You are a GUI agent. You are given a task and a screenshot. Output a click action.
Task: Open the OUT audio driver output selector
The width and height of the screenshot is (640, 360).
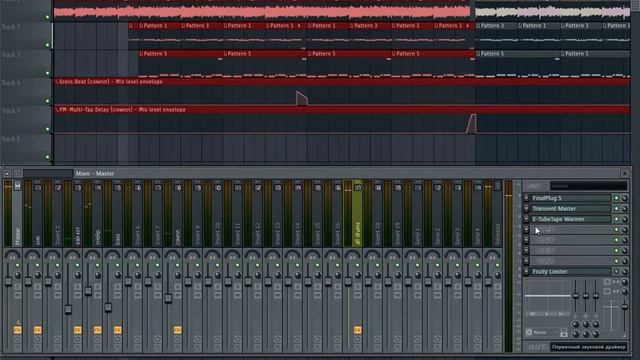589,347
